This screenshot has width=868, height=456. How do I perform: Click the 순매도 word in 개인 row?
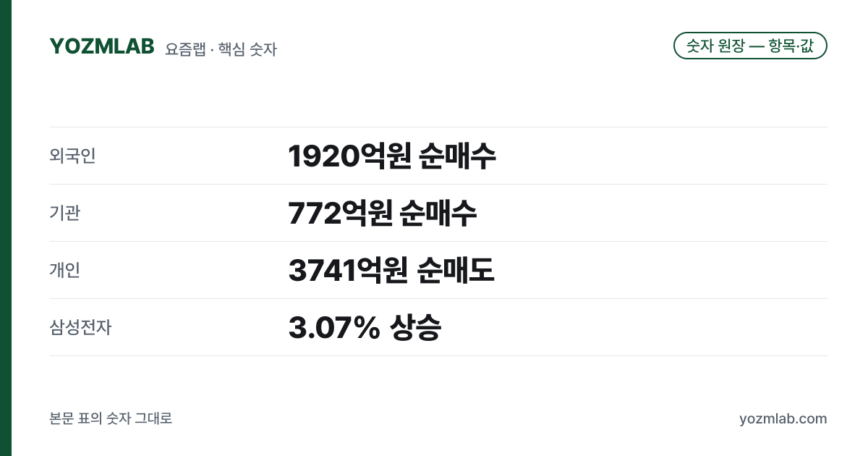point(456,270)
